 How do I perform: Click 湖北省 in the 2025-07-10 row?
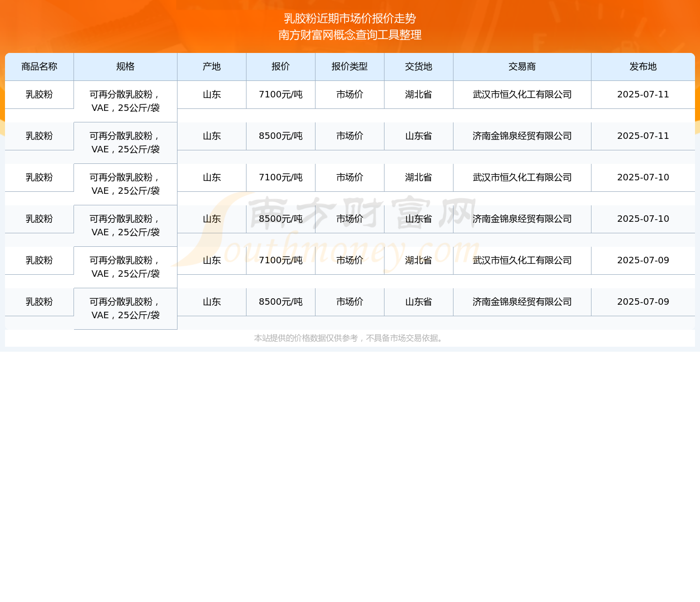point(419,177)
